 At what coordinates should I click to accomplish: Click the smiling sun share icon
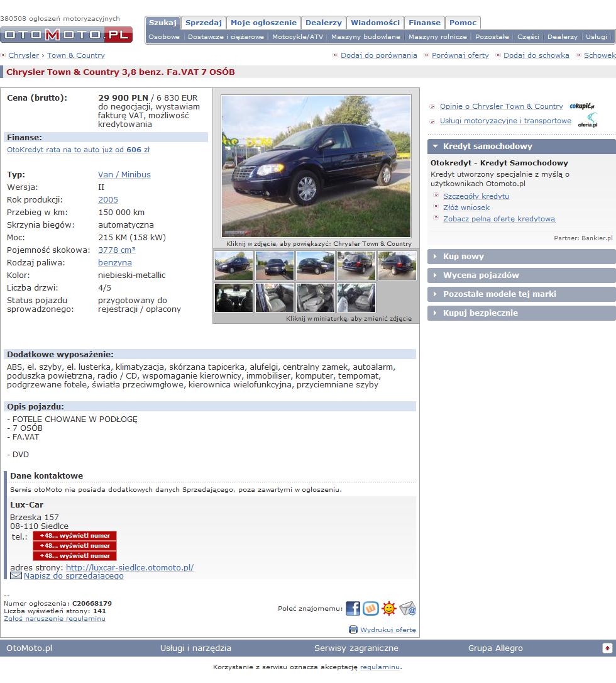pos(388,609)
